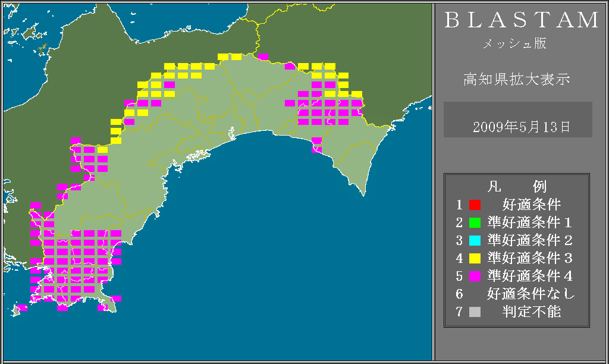Click the gray swatch for 判定不能
This screenshot has width=609, height=364.
(x=475, y=312)
